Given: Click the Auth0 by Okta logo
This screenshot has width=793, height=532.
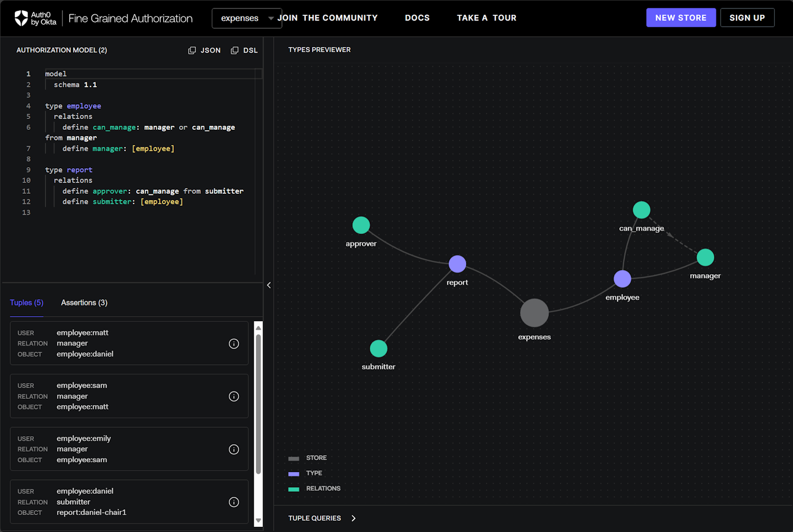Looking at the screenshot, I should point(35,18).
